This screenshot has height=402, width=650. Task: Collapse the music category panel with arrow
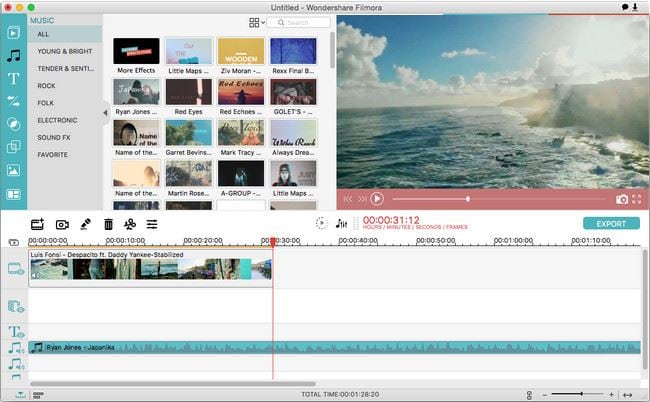coord(105,113)
